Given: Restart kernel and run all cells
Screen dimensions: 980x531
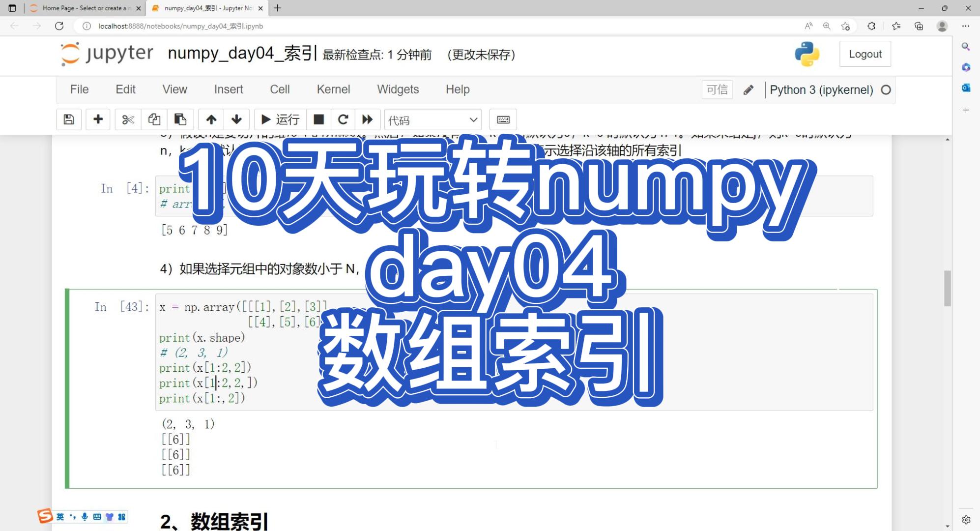Looking at the screenshot, I should (x=367, y=119).
